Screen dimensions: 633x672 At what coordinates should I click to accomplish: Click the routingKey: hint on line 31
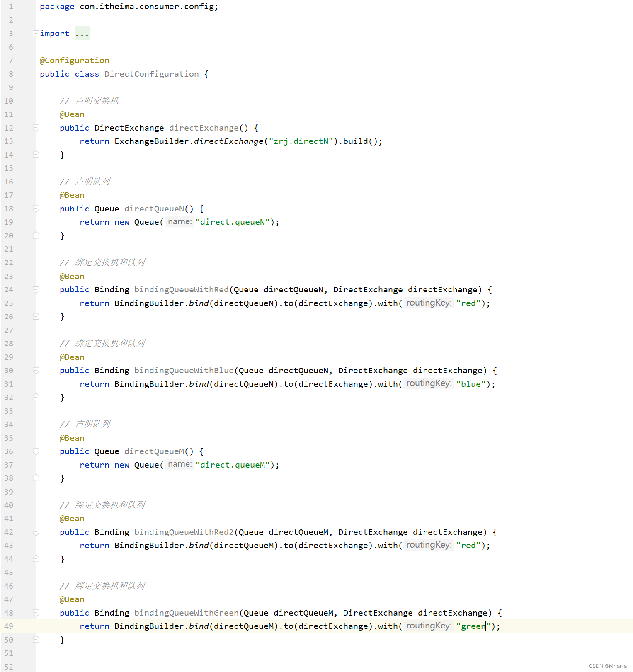pyautogui.click(x=429, y=383)
